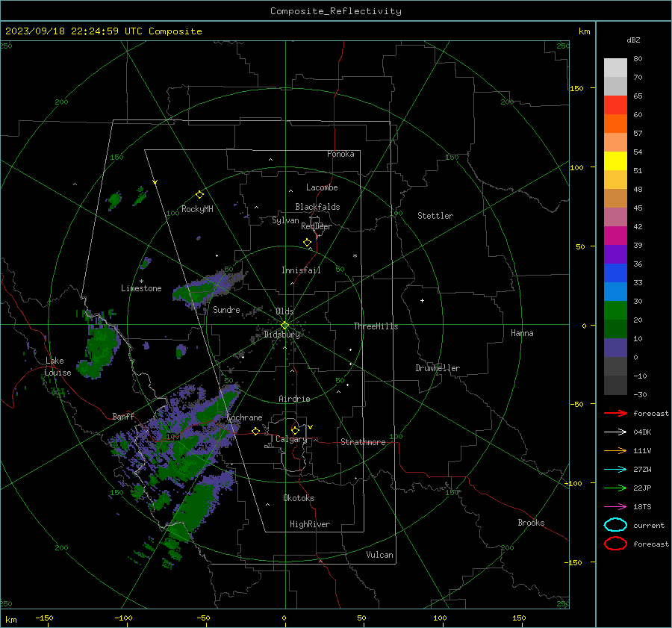
Task: Click the Stettler city label
Action: pos(435,216)
